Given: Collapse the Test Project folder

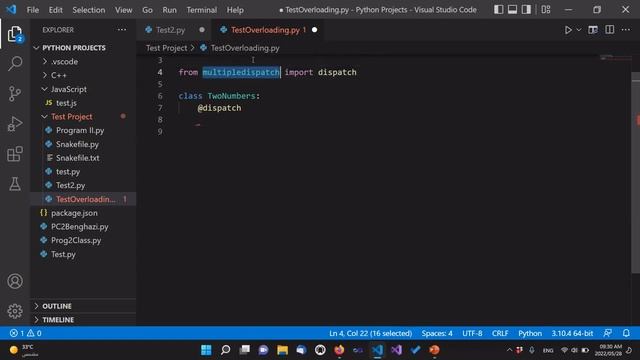Looking at the screenshot, I should (x=83, y=116).
